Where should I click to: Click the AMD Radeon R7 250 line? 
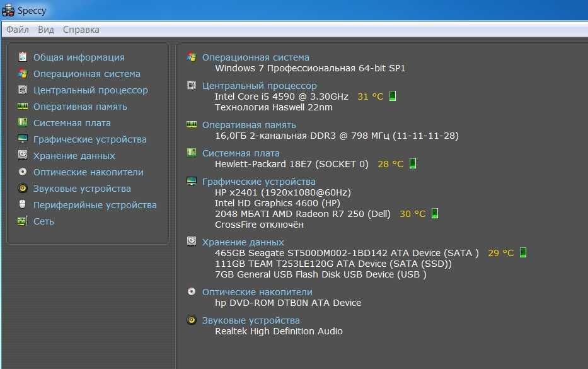tap(303, 214)
